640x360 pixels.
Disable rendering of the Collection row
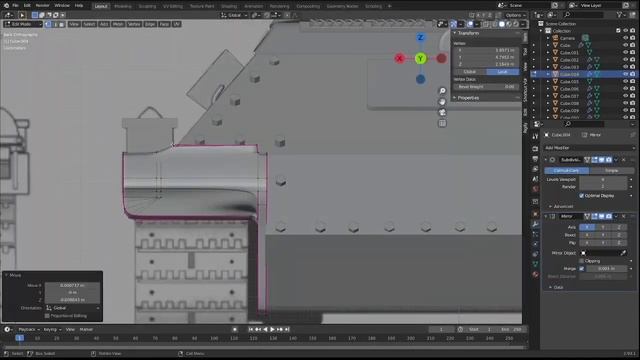point(632,31)
